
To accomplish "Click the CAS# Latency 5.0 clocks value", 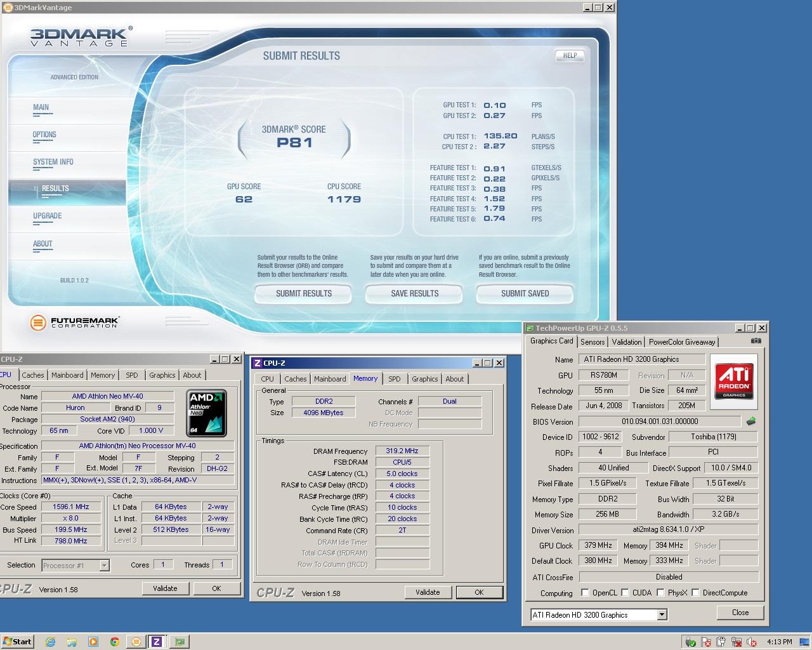I will pyautogui.click(x=402, y=474).
